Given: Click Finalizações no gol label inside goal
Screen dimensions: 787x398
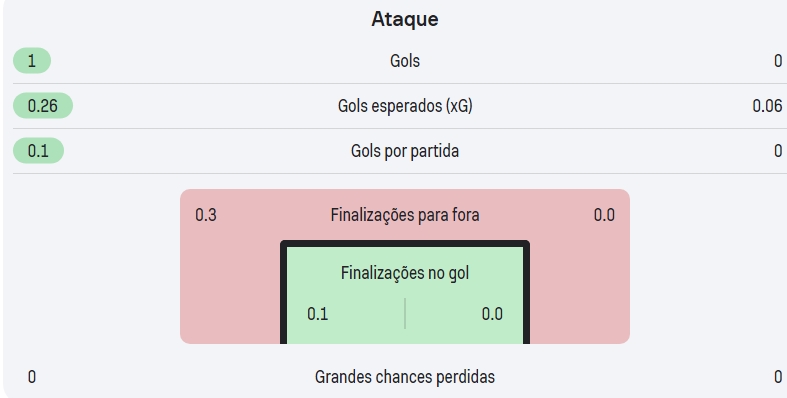Looking at the screenshot, I should point(405,273).
